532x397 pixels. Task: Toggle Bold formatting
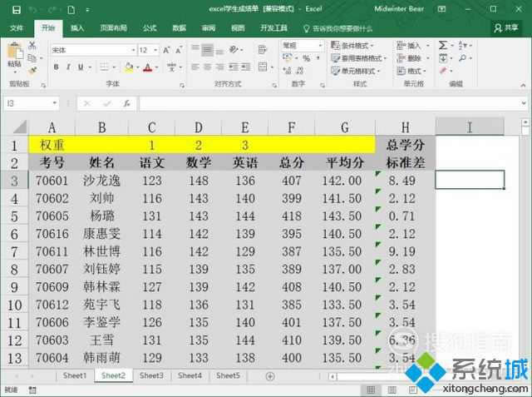tap(56, 67)
